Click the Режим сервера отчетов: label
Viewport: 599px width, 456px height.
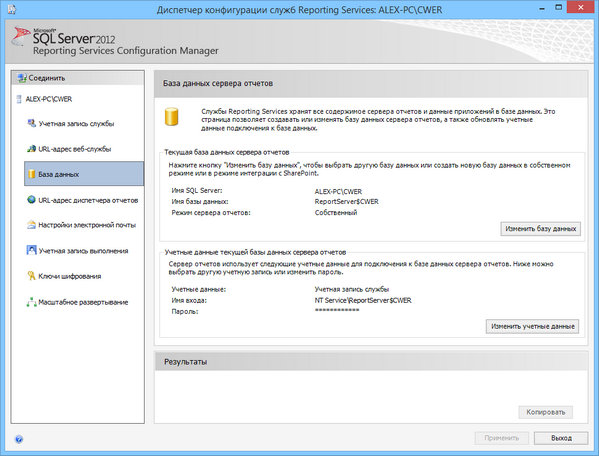coord(211,212)
